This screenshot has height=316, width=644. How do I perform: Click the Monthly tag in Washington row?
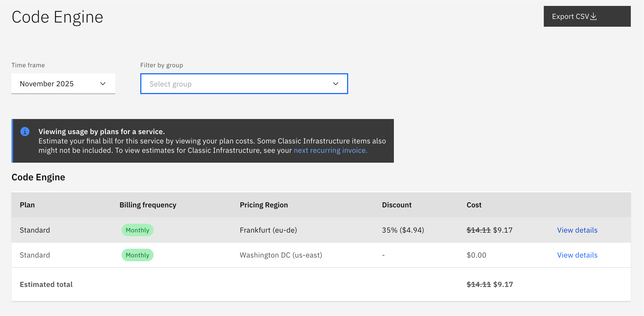point(137,255)
